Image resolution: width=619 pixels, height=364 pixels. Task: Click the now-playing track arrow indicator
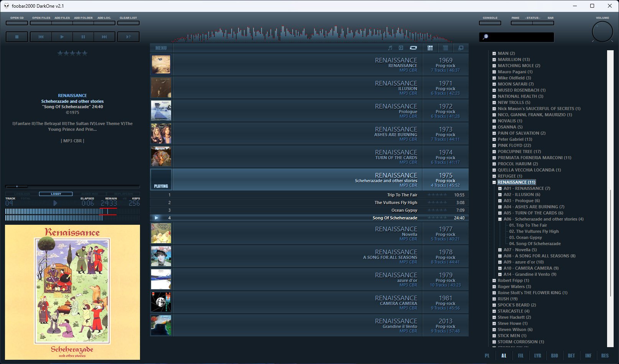pyautogui.click(x=156, y=218)
